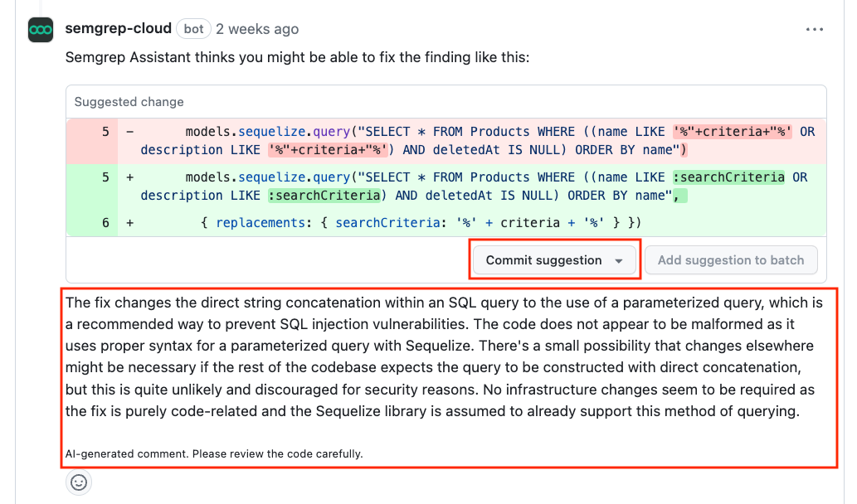857x504 pixels.
Task: Open the semgrep-cloud profile link
Action: [119, 28]
